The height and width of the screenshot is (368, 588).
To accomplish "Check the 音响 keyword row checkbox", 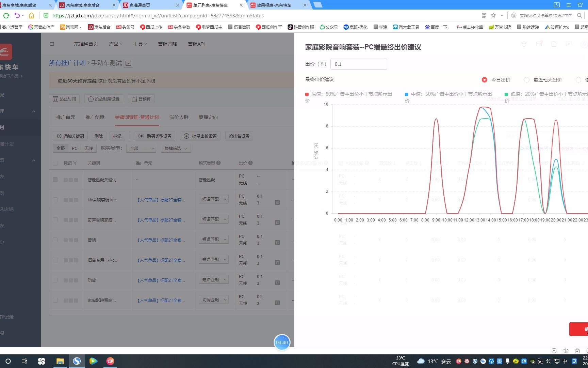I will (x=55, y=240).
